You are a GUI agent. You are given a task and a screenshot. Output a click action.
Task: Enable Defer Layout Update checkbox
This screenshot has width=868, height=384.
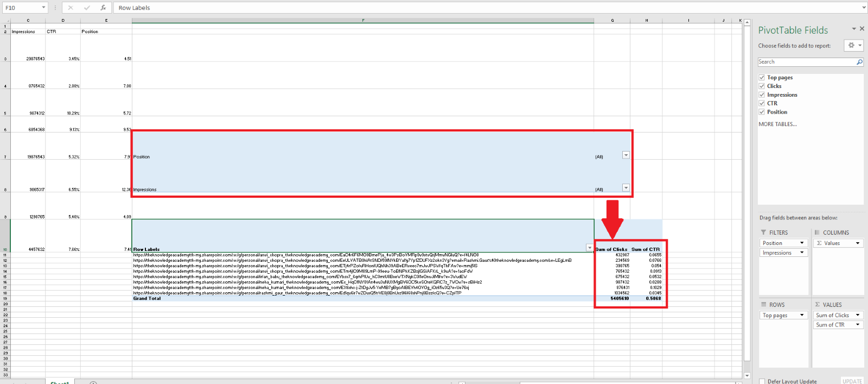(x=762, y=381)
